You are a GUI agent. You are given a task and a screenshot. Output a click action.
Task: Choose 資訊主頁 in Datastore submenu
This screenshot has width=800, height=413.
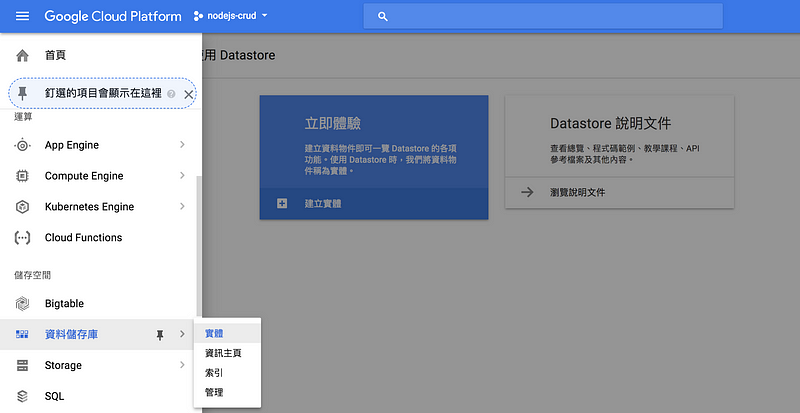pos(227,353)
